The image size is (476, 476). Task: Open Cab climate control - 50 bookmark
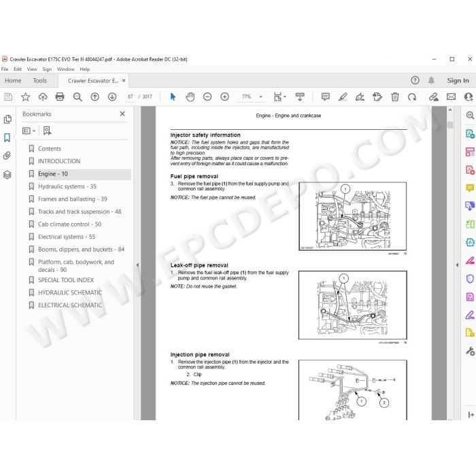point(69,224)
